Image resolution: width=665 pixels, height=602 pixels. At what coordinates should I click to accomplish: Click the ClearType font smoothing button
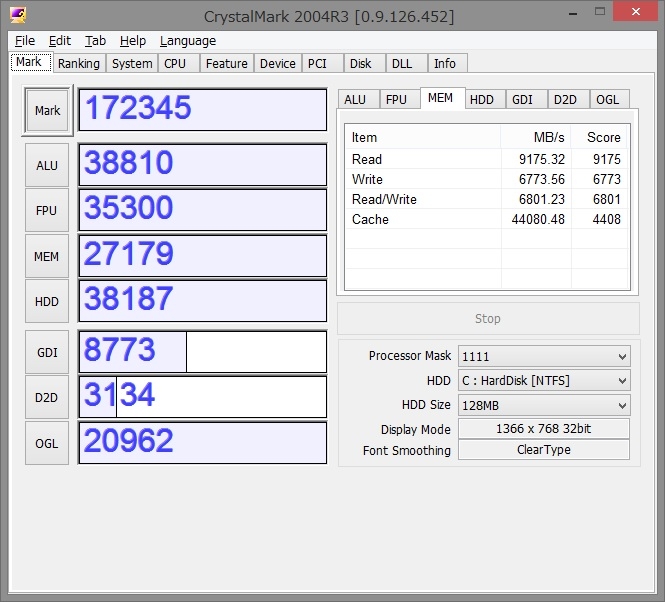(x=543, y=450)
